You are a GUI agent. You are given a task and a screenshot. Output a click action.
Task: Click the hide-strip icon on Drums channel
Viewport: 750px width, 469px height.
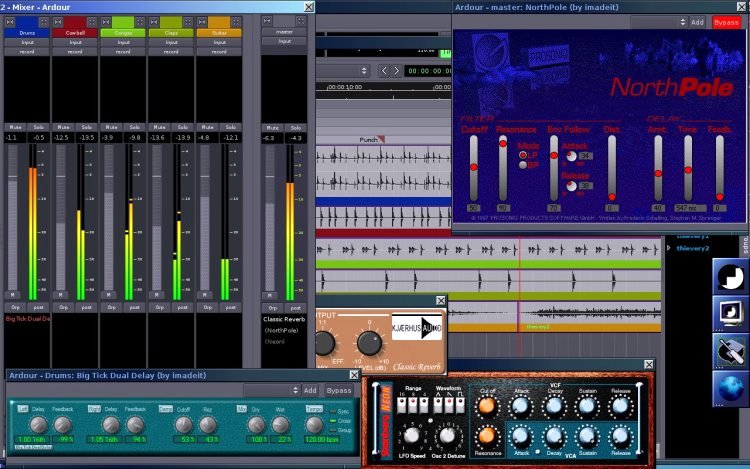[44, 22]
